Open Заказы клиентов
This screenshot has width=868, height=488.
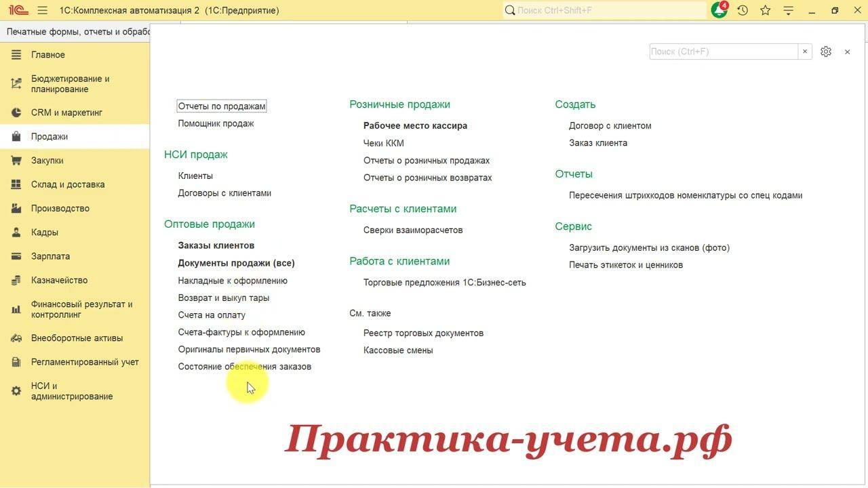coord(216,245)
